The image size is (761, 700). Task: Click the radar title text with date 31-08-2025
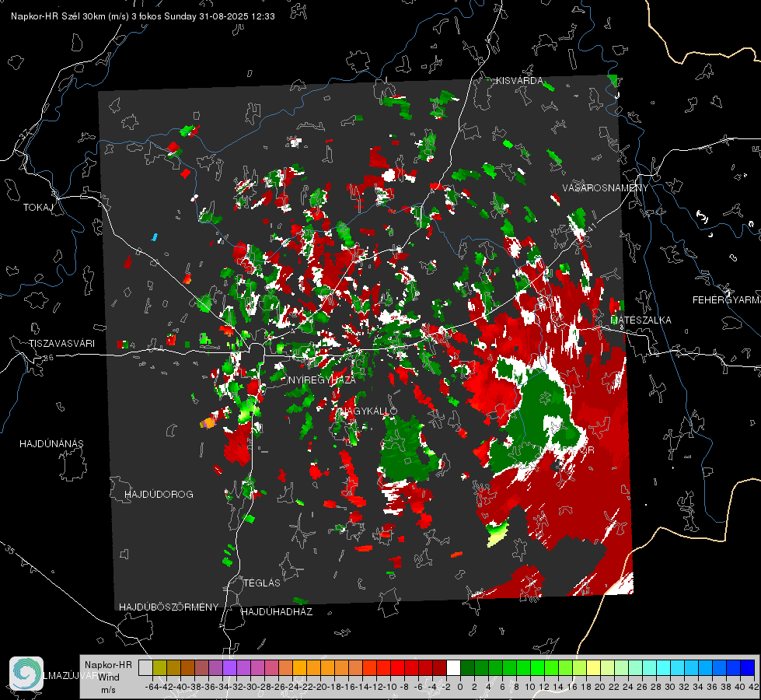pos(143,16)
